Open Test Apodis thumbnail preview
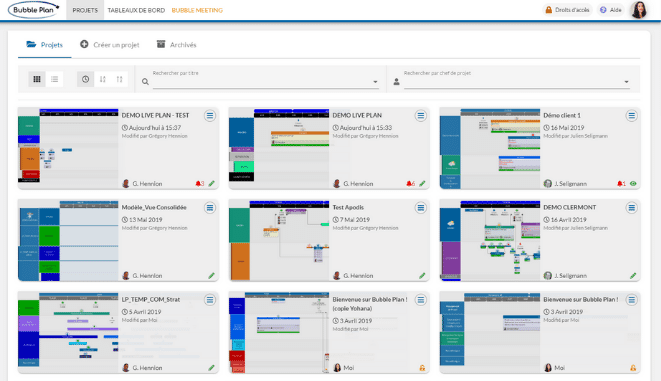The width and height of the screenshot is (661, 381). pyautogui.click(x=279, y=240)
